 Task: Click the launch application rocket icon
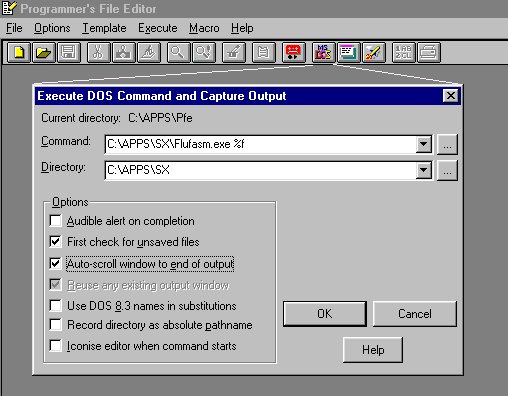tap(374, 52)
